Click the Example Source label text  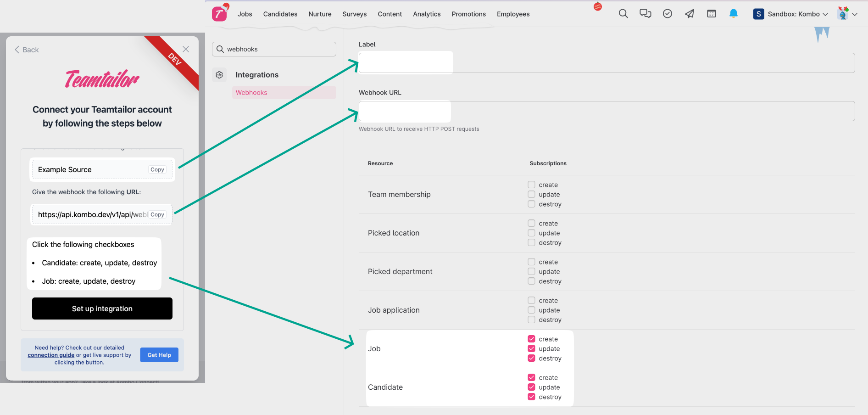[x=65, y=169]
